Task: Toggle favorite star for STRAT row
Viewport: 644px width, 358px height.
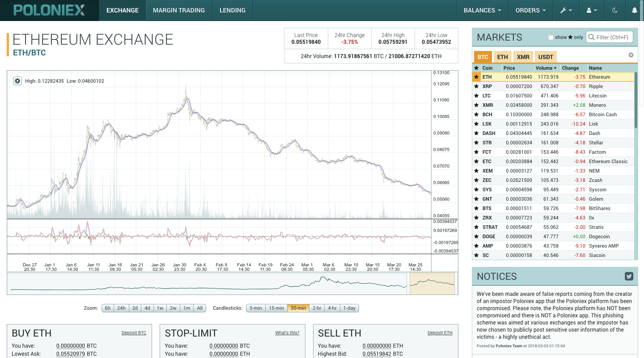Action: pos(476,227)
